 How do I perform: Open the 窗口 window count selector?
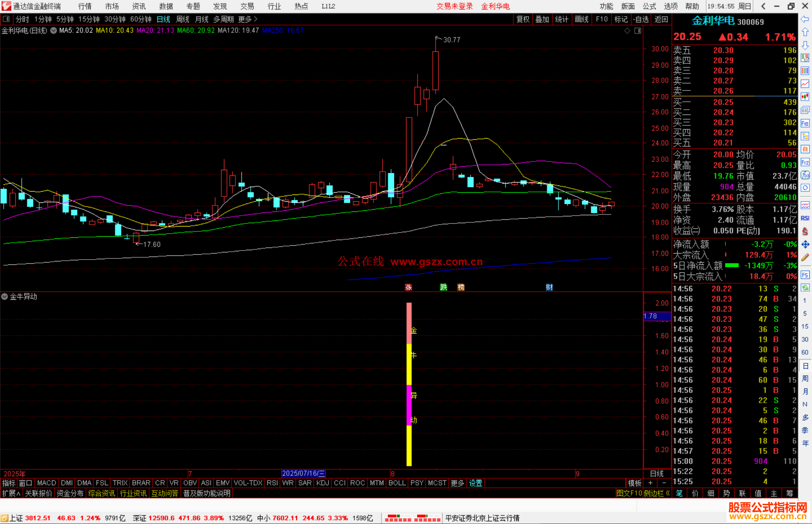[26, 483]
